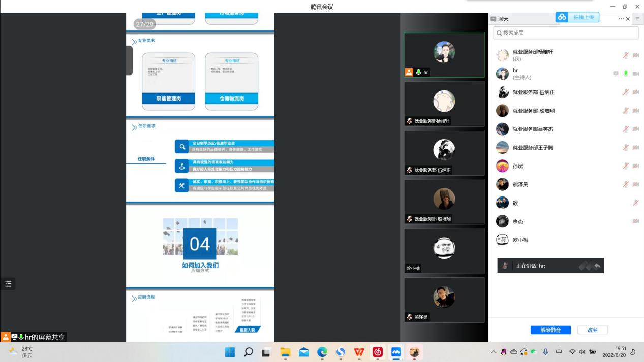644x362 pixels.
Task: Expand the system tray hidden icons chevron
Action: [494, 352]
